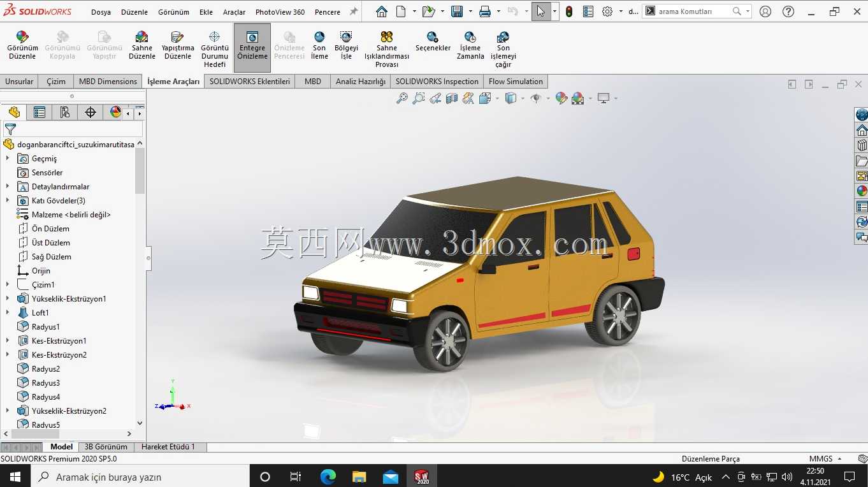
Task: Click Zoom to Fit magnifier icon
Action: click(402, 98)
